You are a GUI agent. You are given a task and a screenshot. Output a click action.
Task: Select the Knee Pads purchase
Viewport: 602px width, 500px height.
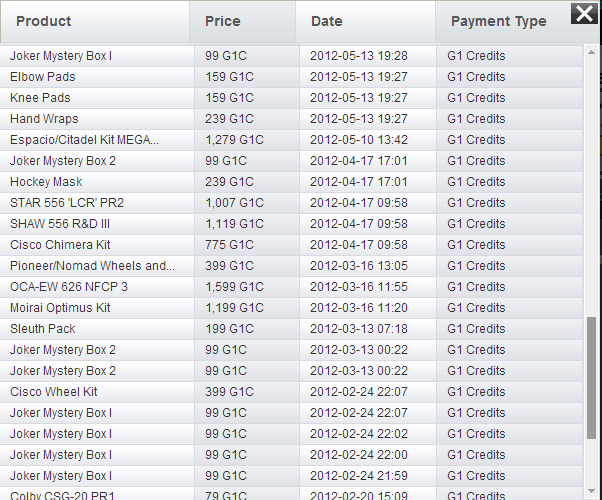point(40,98)
